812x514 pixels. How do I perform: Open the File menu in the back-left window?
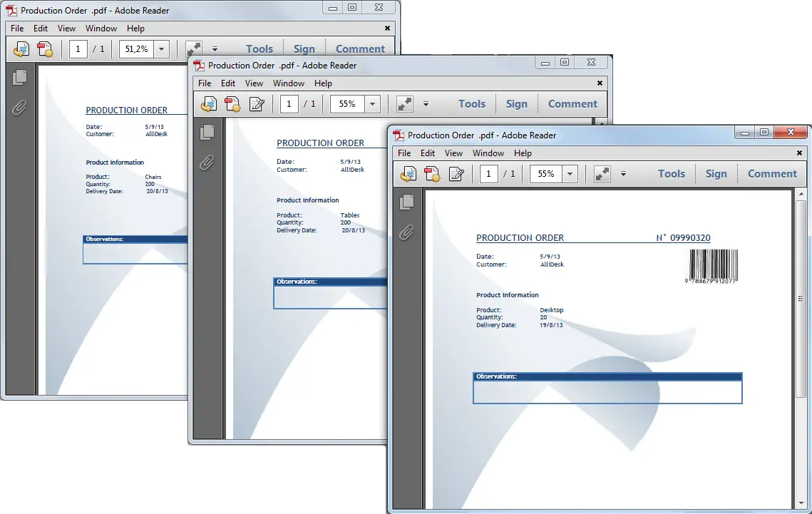[17, 29]
